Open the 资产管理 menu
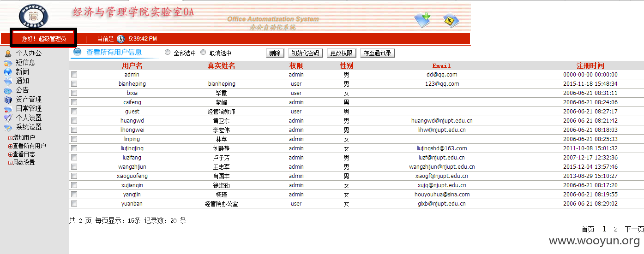Viewport: 644px width, 254px height. 29,100
